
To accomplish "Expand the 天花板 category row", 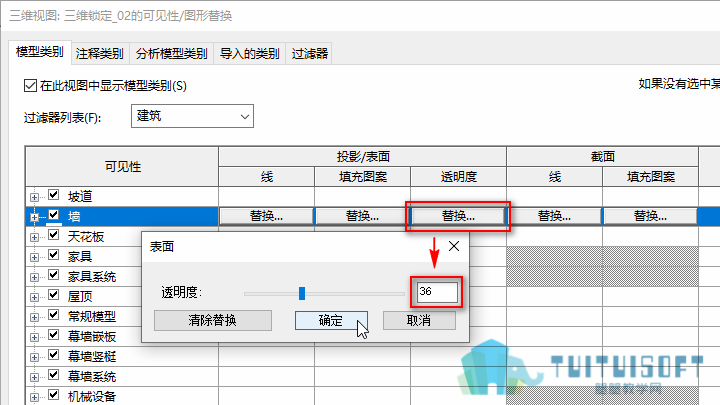I will [x=34, y=237].
